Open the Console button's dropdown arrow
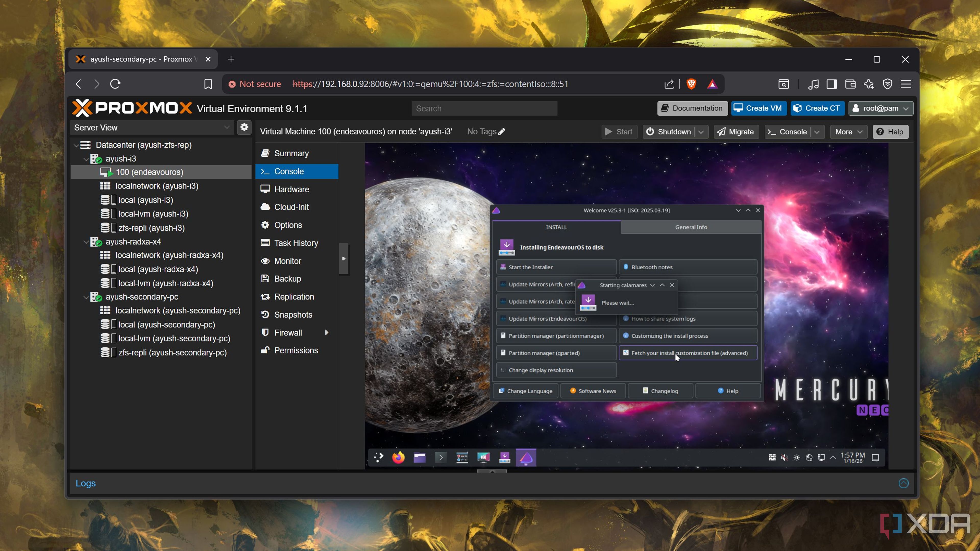Viewport: 980px width, 551px height. click(x=817, y=132)
